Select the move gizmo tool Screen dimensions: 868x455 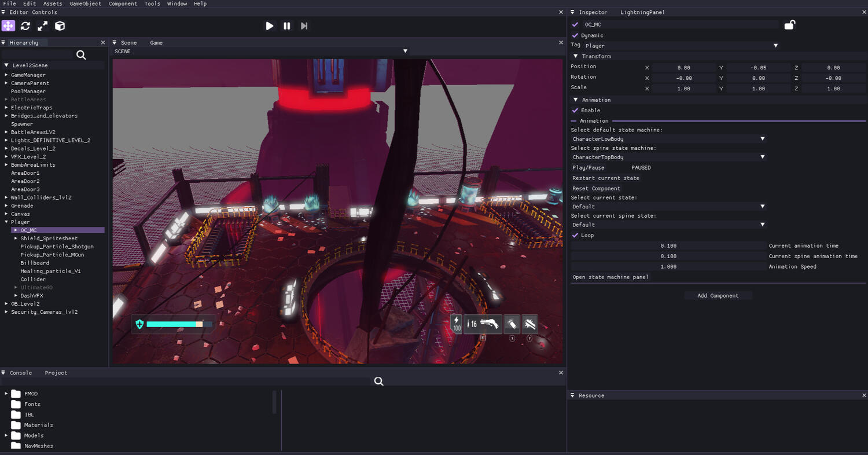click(x=8, y=26)
